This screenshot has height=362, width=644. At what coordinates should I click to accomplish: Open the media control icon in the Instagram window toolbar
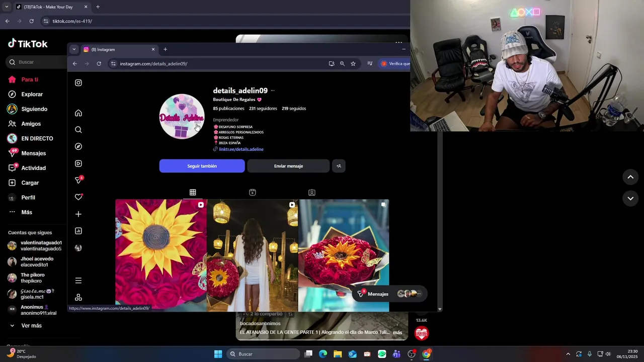[x=370, y=64]
